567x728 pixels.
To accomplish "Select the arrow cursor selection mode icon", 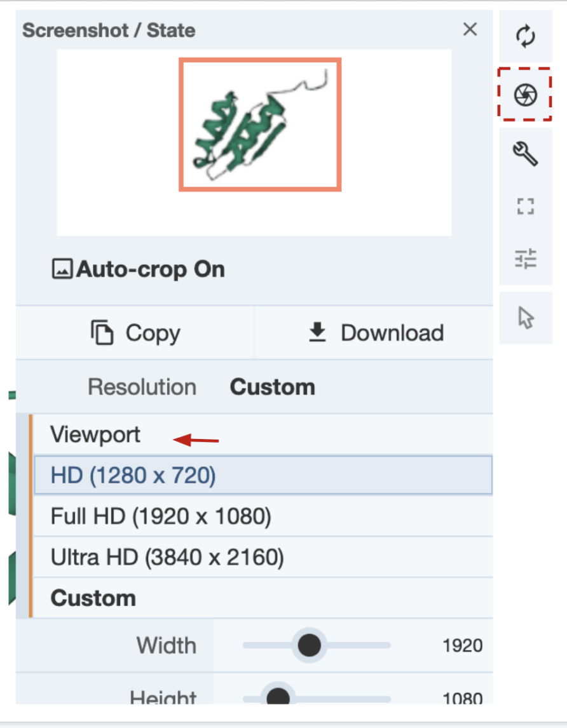I will click(526, 318).
